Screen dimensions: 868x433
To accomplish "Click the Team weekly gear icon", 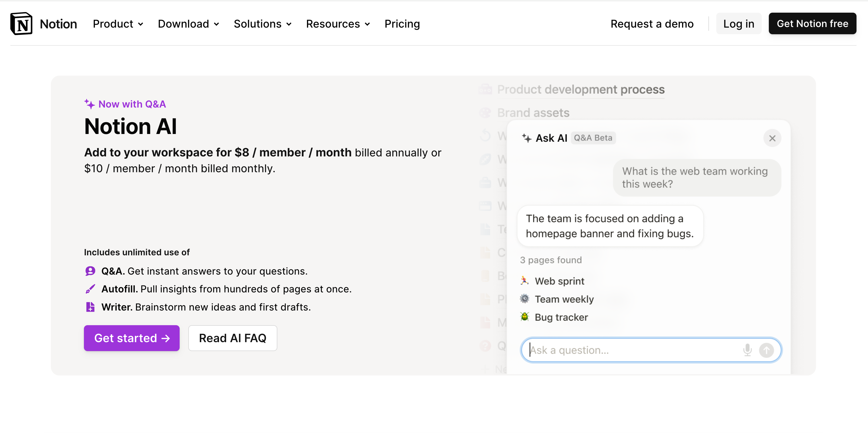I will 524,298.
